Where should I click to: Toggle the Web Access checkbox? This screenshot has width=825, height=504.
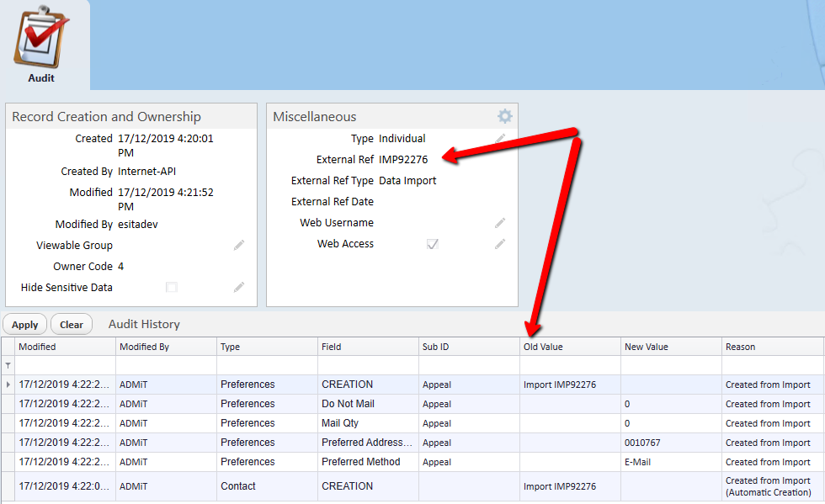pos(433,244)
